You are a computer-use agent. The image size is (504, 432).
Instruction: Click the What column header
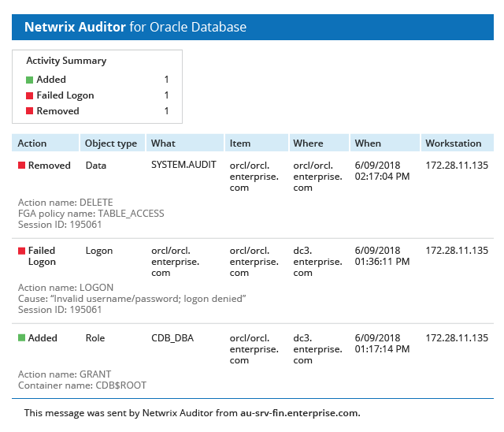coord(185,143)
